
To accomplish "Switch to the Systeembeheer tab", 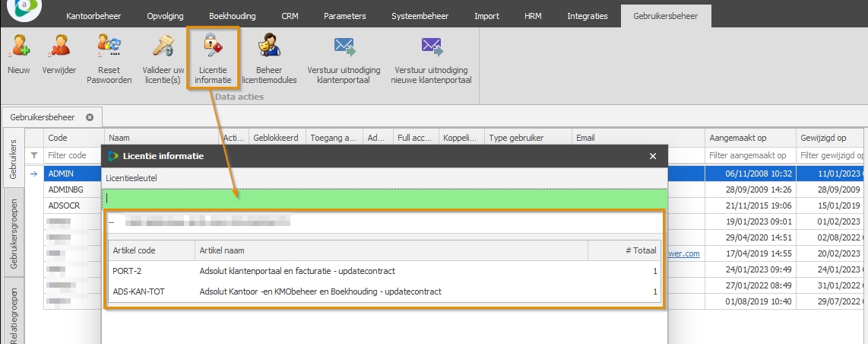I will tap(420, 16).
